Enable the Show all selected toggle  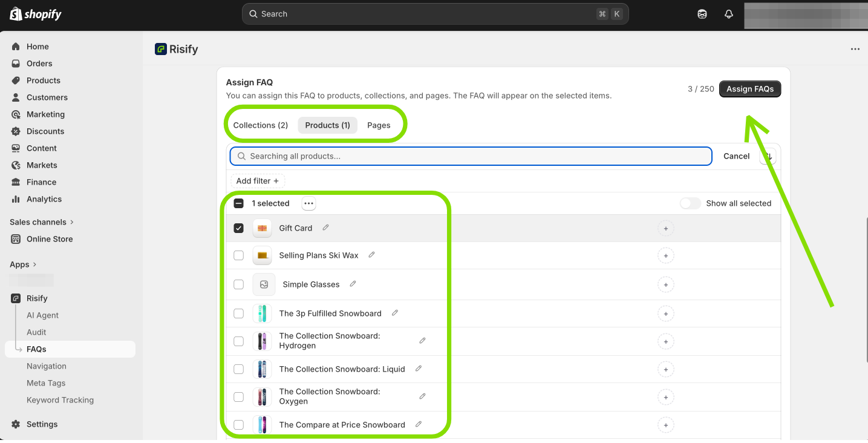click(x=690, y=203)
